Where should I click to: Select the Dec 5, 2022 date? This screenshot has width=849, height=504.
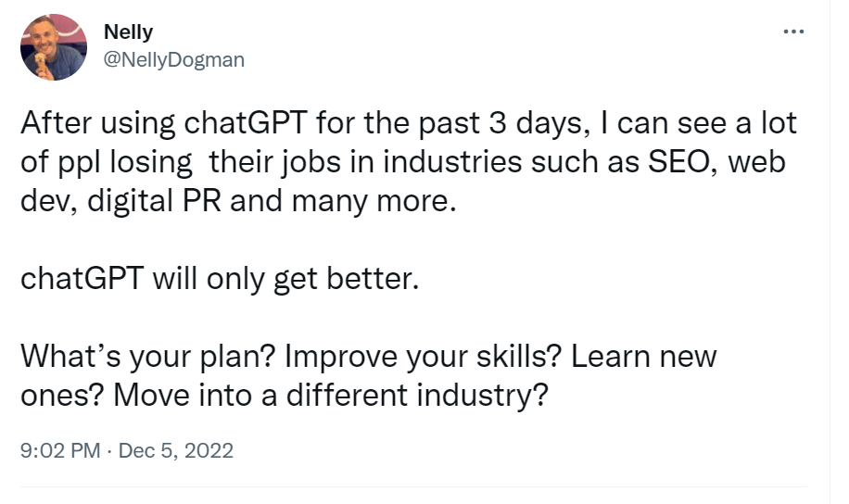pyautogui.click(x=175, y=450)
